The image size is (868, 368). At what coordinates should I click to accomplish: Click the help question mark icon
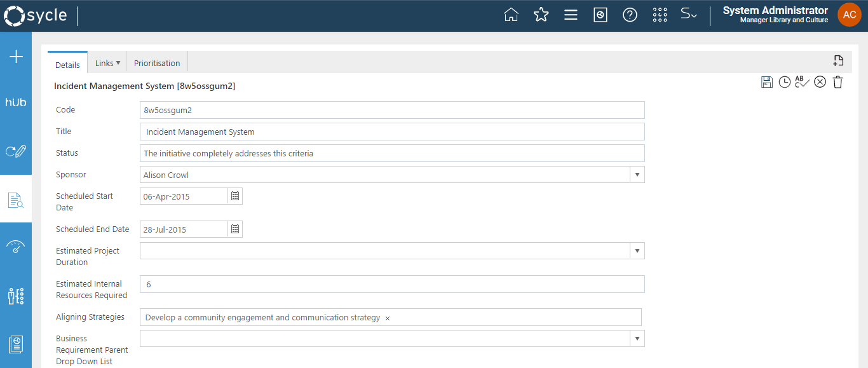(630, 15)
